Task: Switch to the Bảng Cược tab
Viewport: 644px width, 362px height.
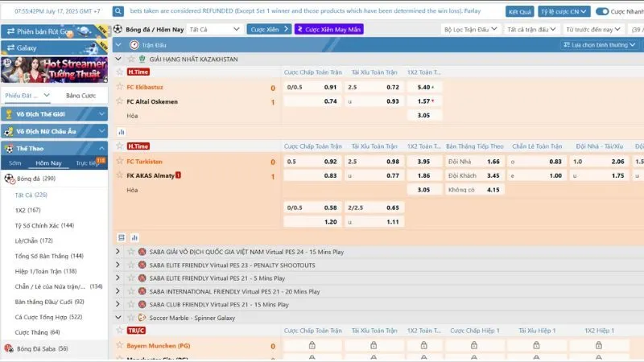Action: click(x=80, y=95)
